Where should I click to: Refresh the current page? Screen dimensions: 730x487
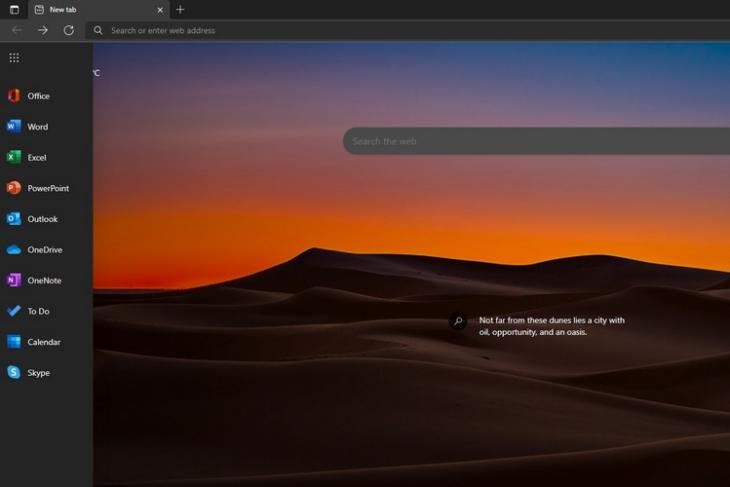click(69, 30)
